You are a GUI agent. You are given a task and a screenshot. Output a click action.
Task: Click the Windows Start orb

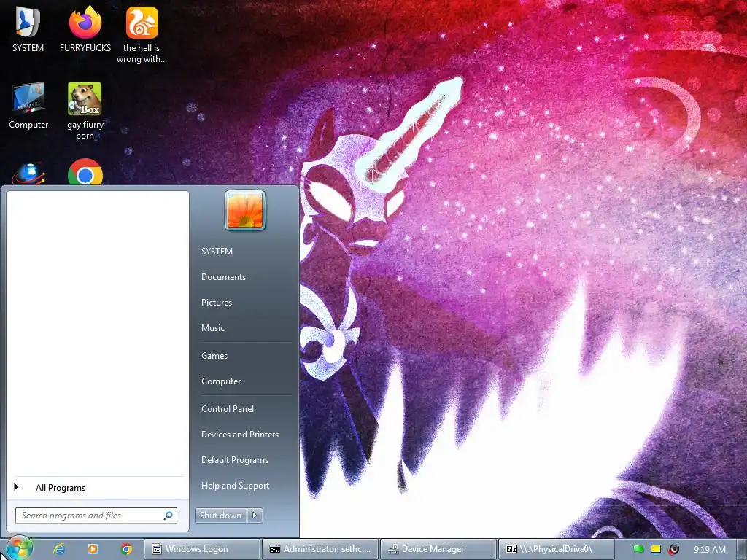click(x=19, y=548)
